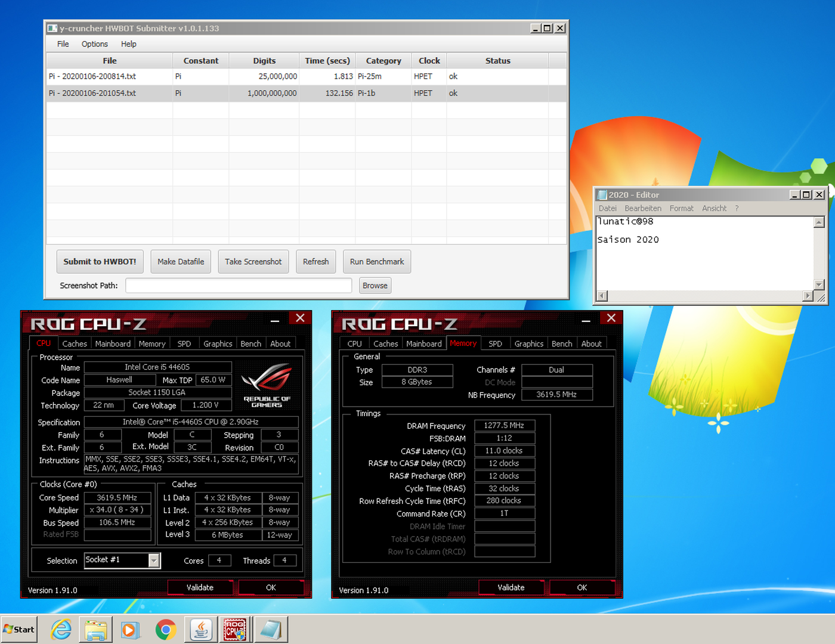Switch to Caches tab in right CPU-Z
The width and height of the screenshot is (835, 644).
click(x=386, y=344)
